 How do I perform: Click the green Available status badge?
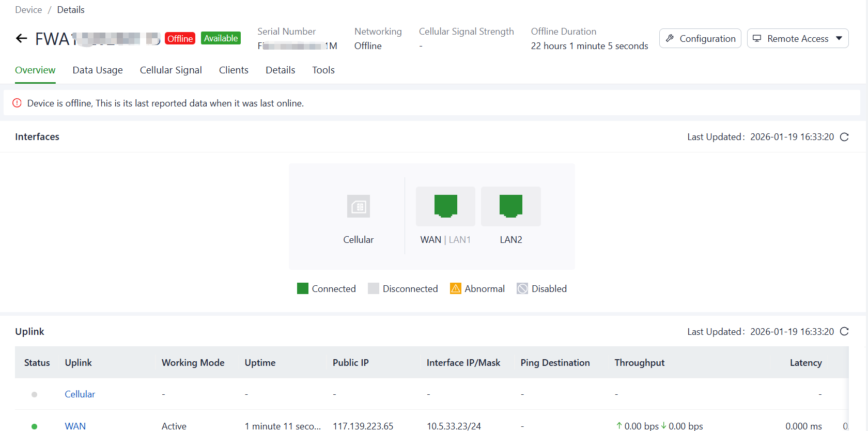coord(221,38)
